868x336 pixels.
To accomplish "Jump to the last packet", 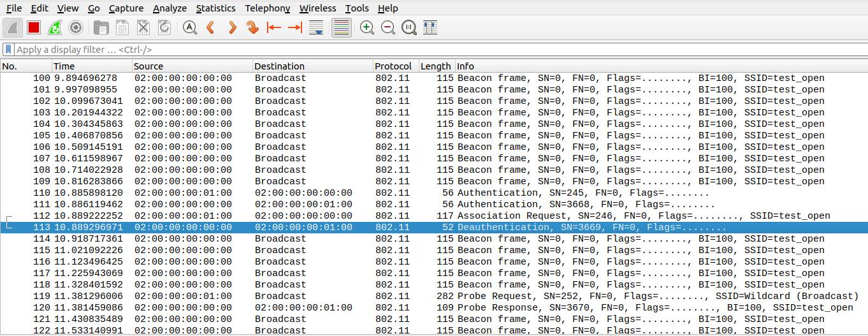I will 294,27.
